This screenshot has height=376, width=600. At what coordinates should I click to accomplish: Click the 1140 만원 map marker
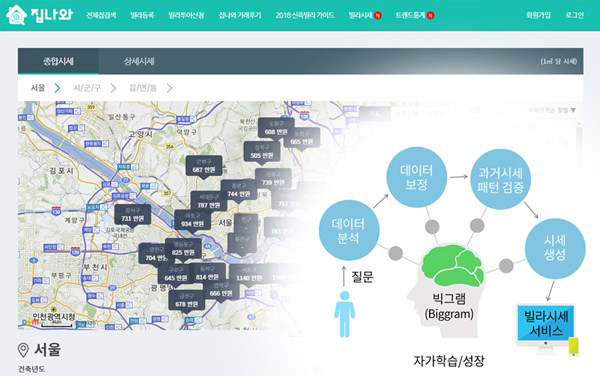248,275
